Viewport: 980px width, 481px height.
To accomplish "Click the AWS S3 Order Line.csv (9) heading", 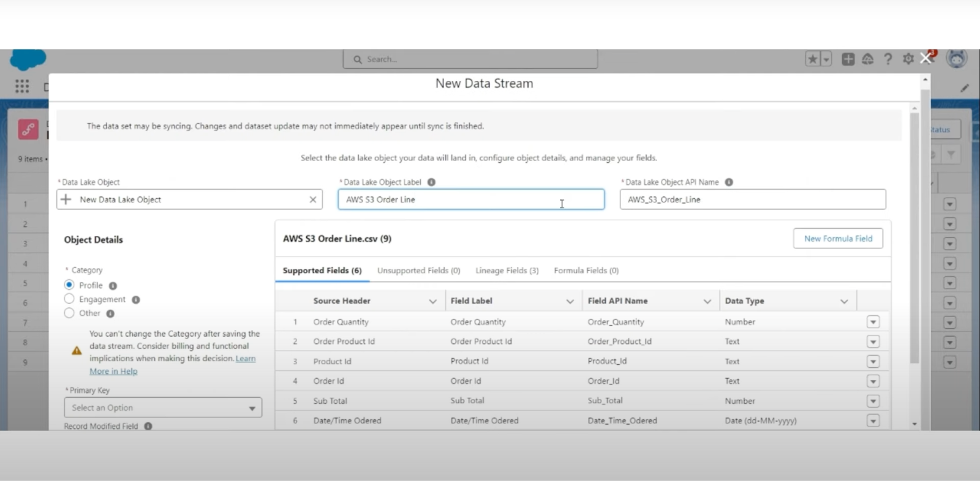I will point(337,239).
